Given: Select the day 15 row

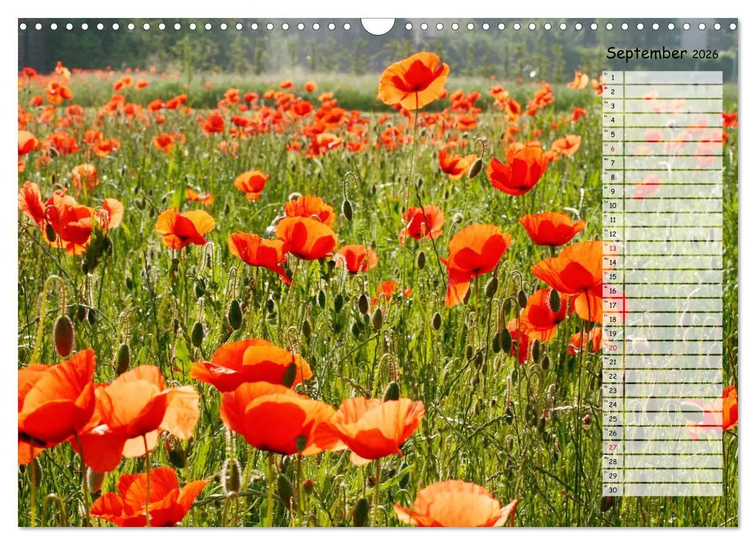Looking at the screenshot, I should [662, 277].
